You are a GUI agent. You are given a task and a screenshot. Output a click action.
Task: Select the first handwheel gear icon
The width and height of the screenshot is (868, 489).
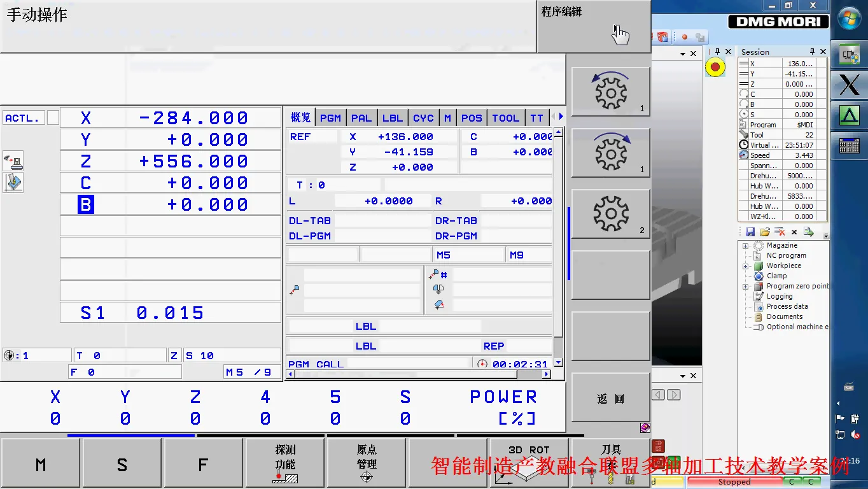[610, 91]
